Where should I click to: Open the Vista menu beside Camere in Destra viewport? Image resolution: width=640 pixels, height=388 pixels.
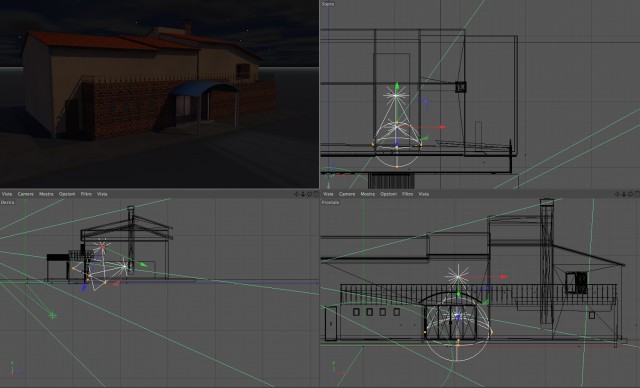pyautogui.click(x=7, y=194)
